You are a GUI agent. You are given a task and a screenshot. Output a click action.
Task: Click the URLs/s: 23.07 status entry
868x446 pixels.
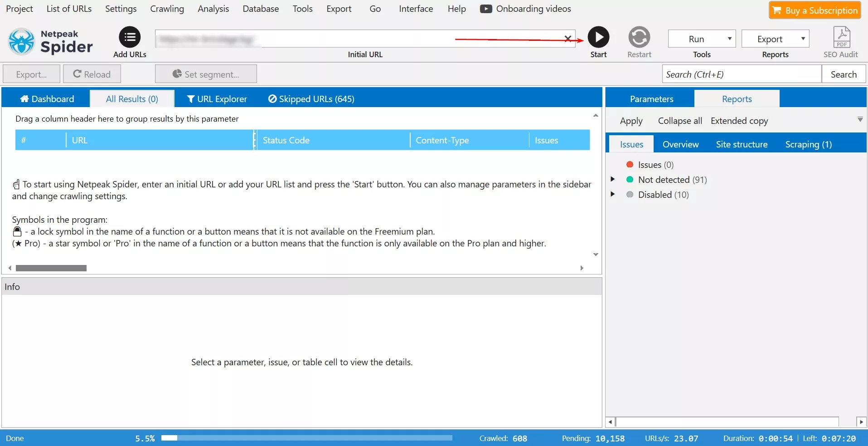coord(671,438)
